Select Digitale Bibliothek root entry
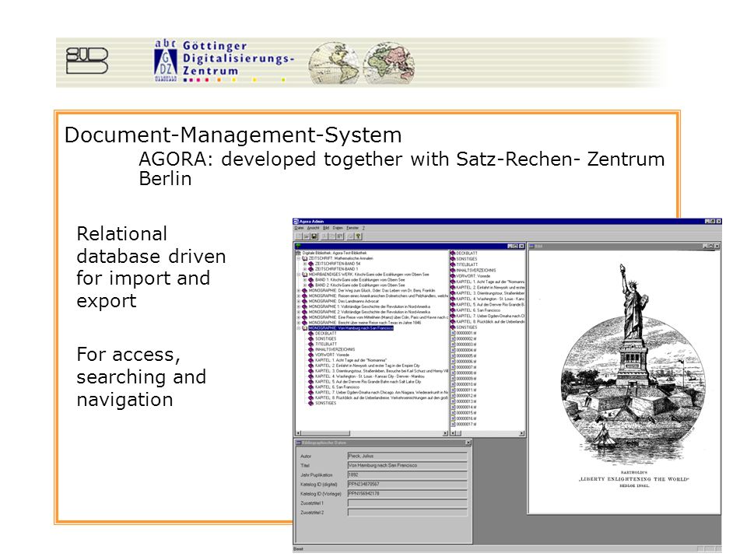 coord(335,253)
